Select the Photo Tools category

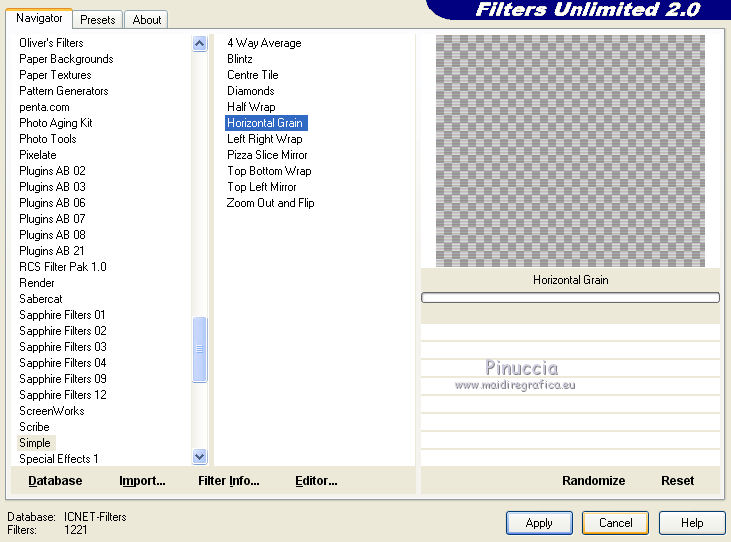[48, 139]
